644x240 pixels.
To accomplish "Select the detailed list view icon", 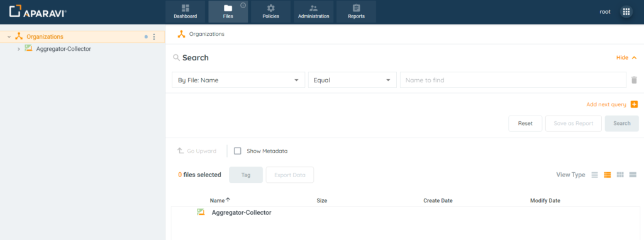I will pyautogui.click(x=608, y=175).
